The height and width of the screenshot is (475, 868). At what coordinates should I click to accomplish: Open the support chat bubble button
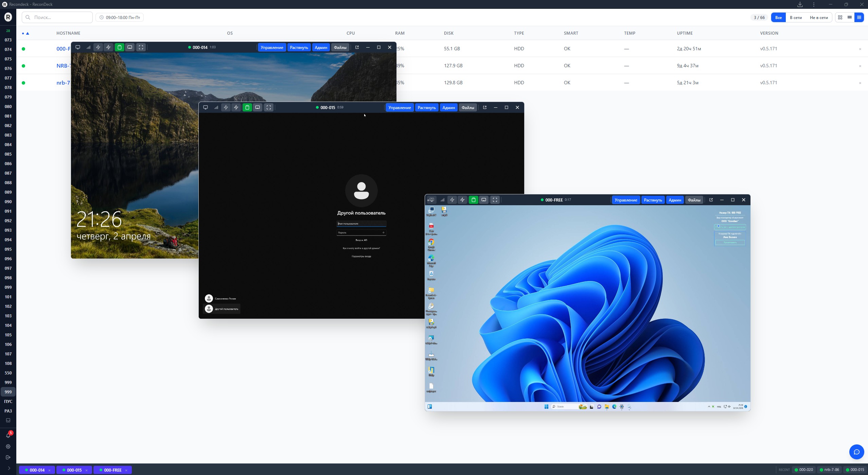pos(856,452)
